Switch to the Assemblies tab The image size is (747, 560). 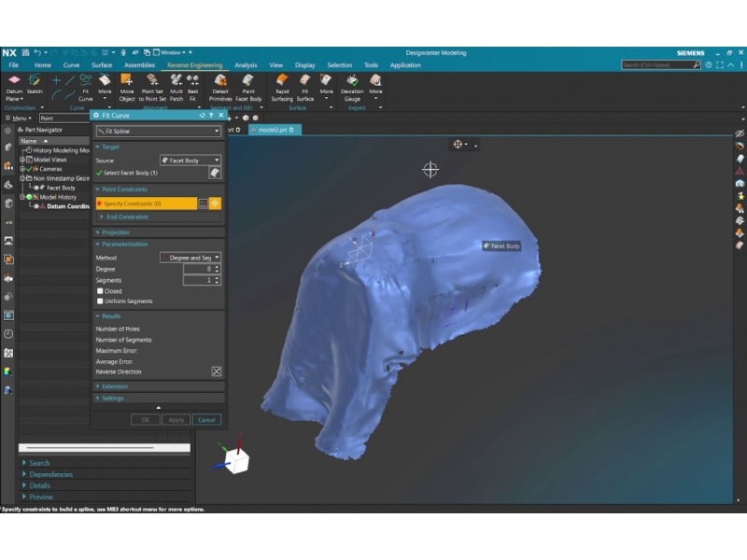pos(139,65)
